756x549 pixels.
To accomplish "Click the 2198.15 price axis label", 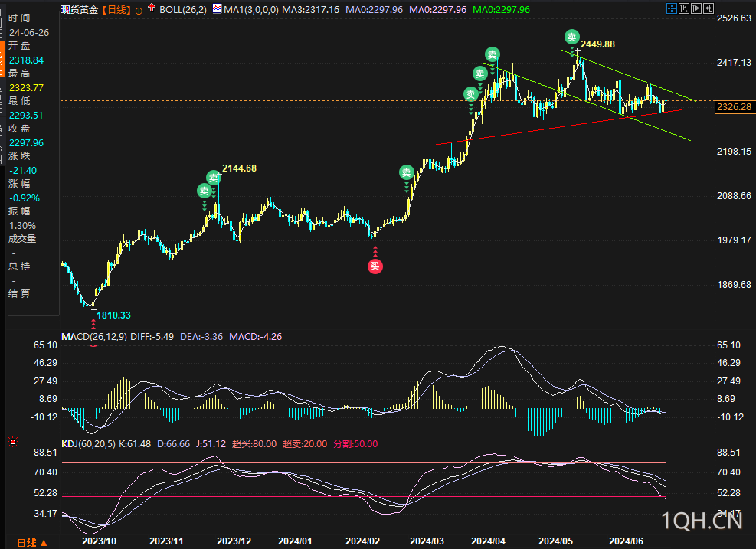I will coord(734,152).
